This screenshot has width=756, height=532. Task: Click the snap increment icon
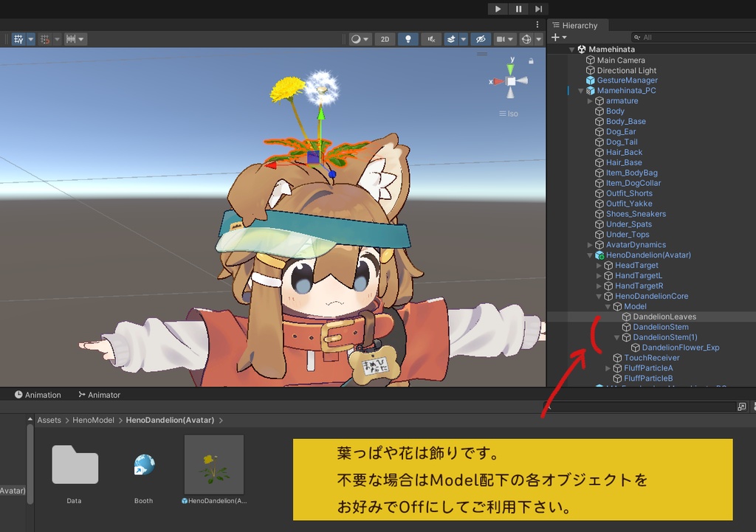point(45,39)
